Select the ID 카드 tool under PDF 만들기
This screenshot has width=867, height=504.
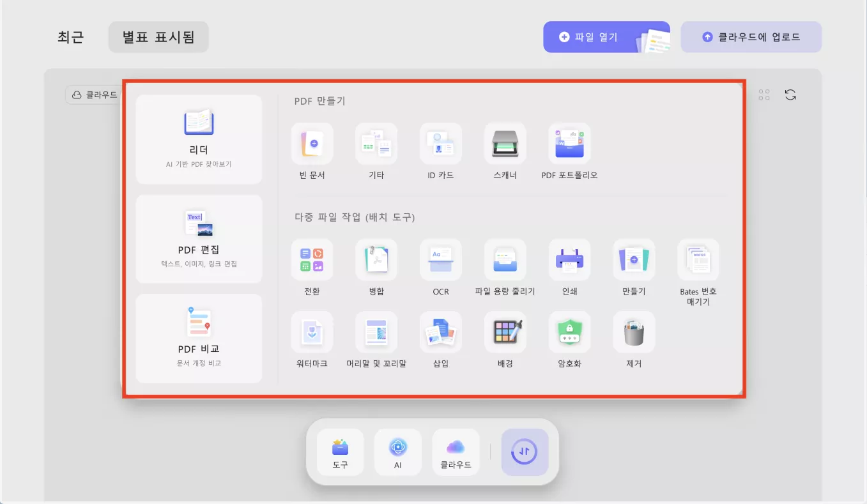[440, 143]
